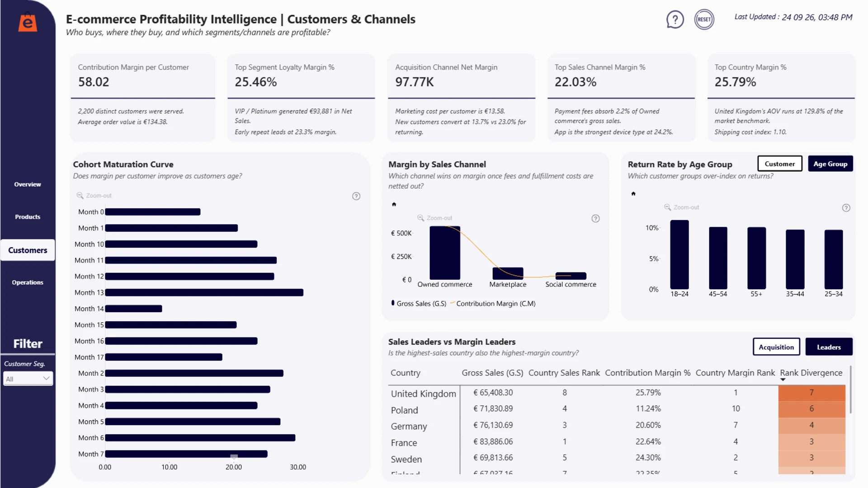Click United Kingdom rank divergence cell 7
Image resolution: width=868 pixels, height=488 pixels.
811,393
